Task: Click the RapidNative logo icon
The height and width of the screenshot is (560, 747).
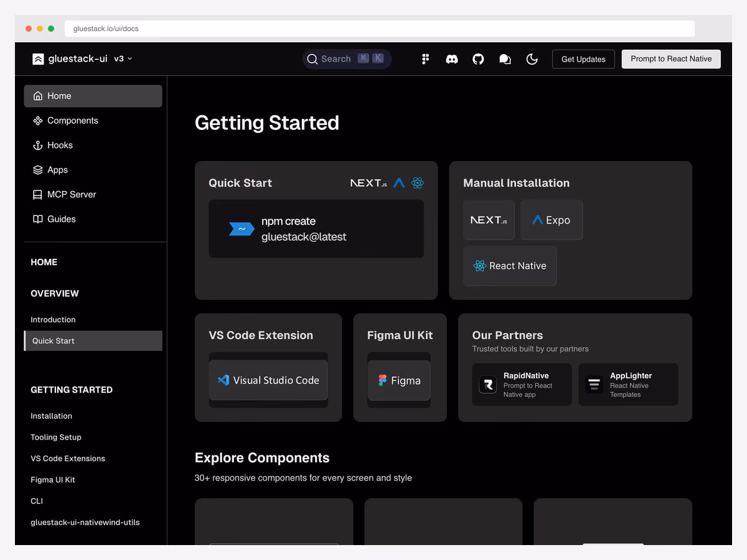Action: pyautogui.click(x=488, y=385)
